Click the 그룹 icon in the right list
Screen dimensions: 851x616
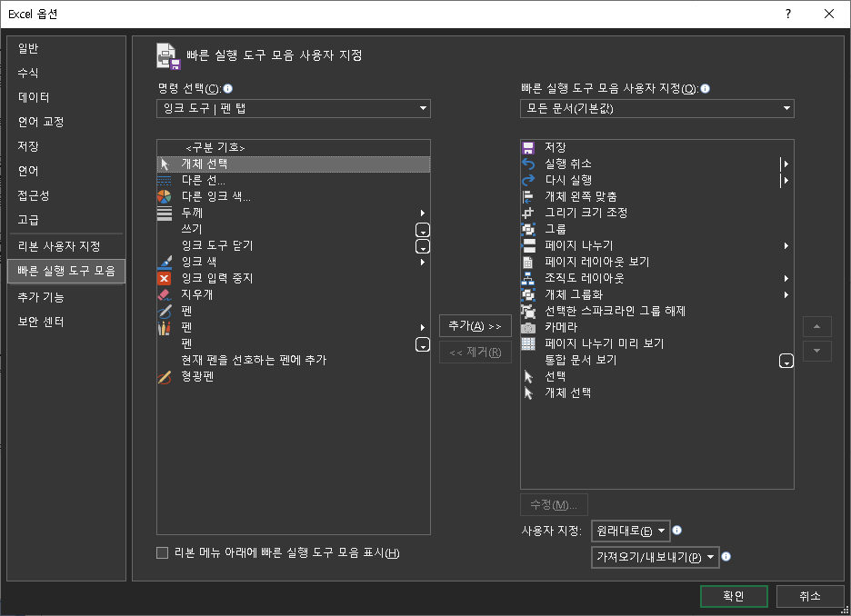[528, 229]
